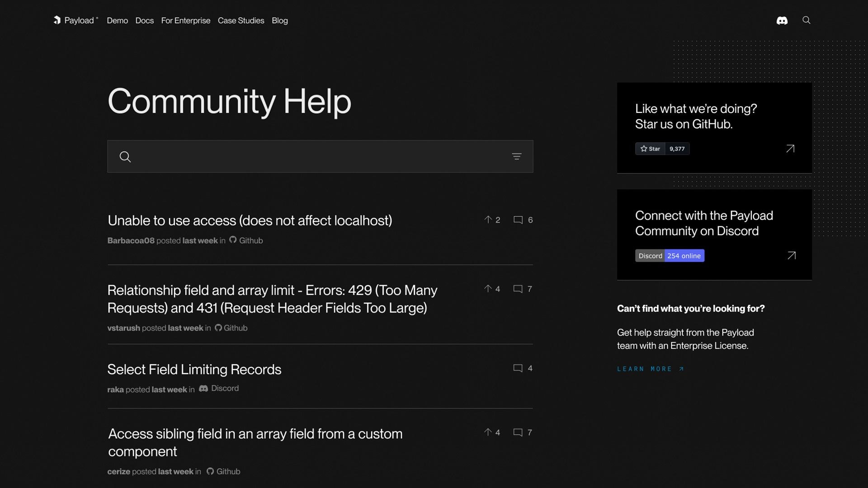Open the 'Like what we're doing? Star us on GitHub' card
This screenshot has width=868, height=488.
(x=714, y=128)
